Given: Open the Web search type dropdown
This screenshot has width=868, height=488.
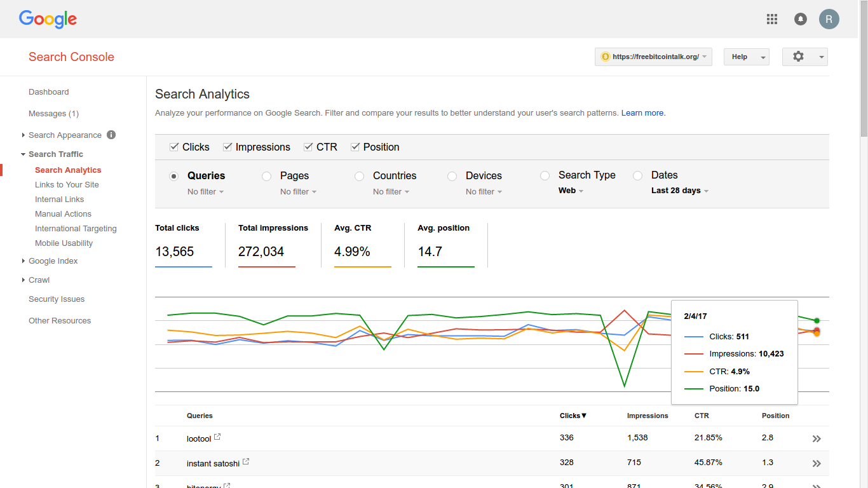Looking at the screenshot, I should (571, 191).
